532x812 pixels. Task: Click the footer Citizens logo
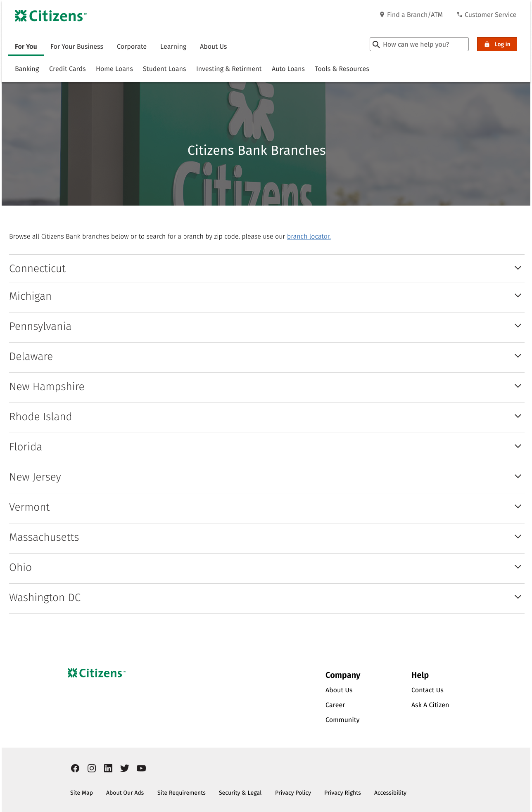tap(97, 673)
